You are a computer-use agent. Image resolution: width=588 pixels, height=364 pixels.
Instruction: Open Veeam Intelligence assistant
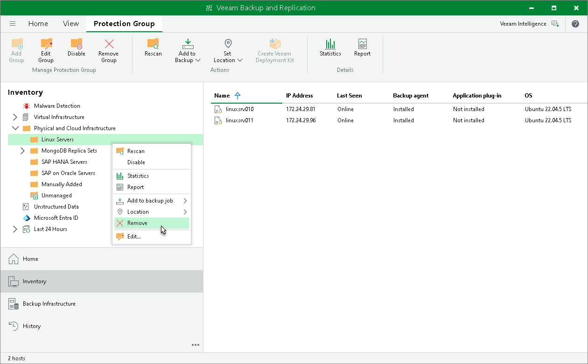tap(529, 24)
